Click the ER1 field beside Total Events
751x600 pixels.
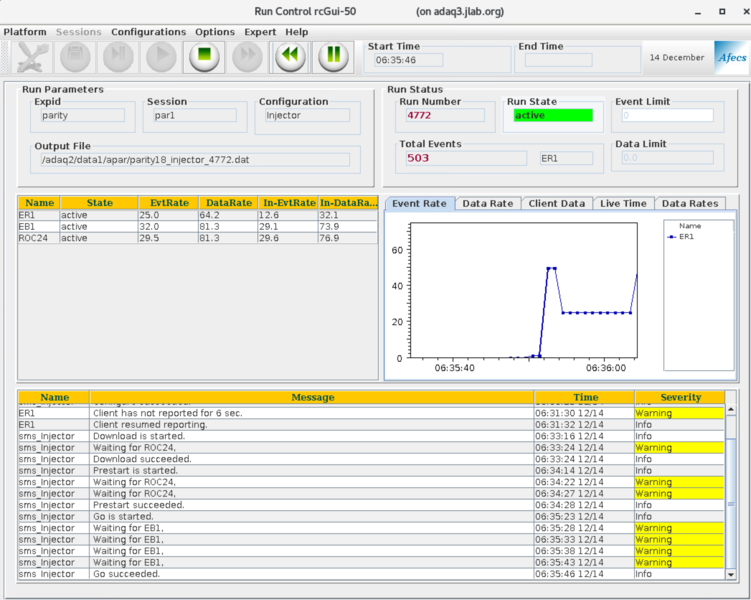pyautogui.click(x=566, y=158)
